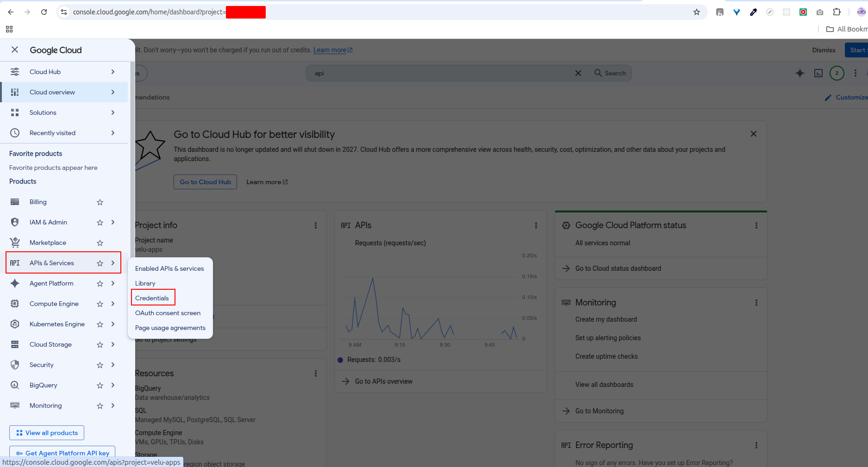868x467 pixels.
Task: Open APIs card three-dot menu
Action: (x=536, y=225)
